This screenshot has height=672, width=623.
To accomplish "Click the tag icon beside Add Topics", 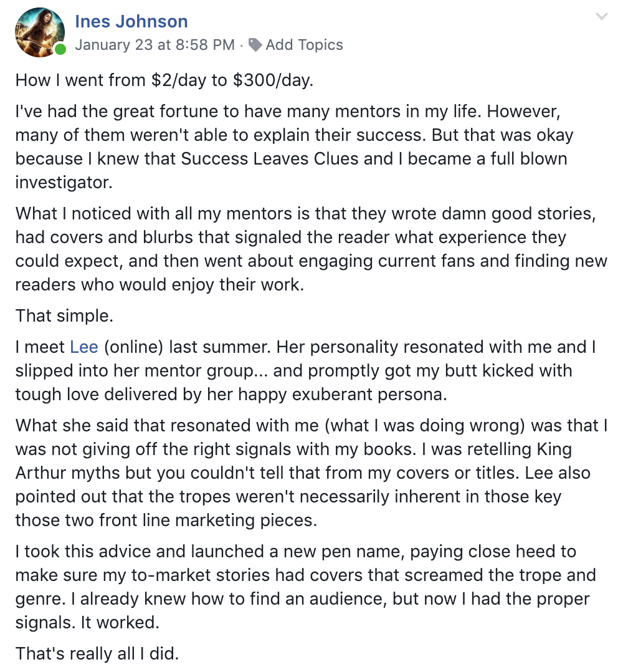I will (x=255, y=45).
